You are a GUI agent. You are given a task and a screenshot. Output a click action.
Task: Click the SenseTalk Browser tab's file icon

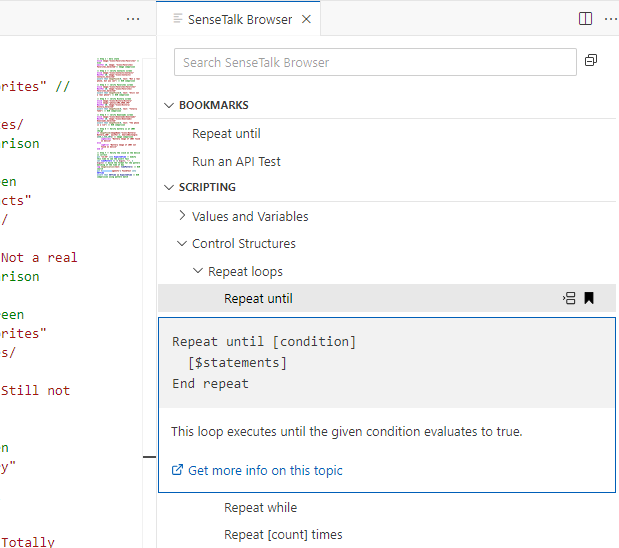[178, 19]
